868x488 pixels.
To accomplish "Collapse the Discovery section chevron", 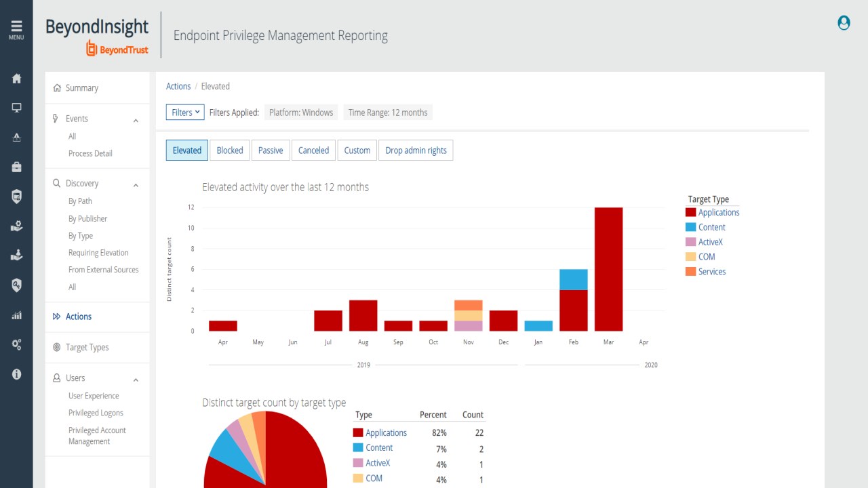I will click(x=136, y=185).
